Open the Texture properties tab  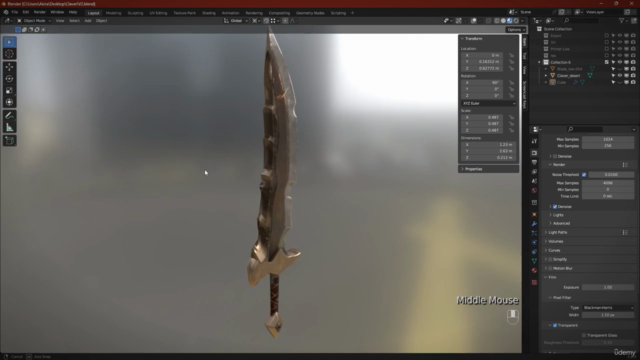[x=534, y=282]
